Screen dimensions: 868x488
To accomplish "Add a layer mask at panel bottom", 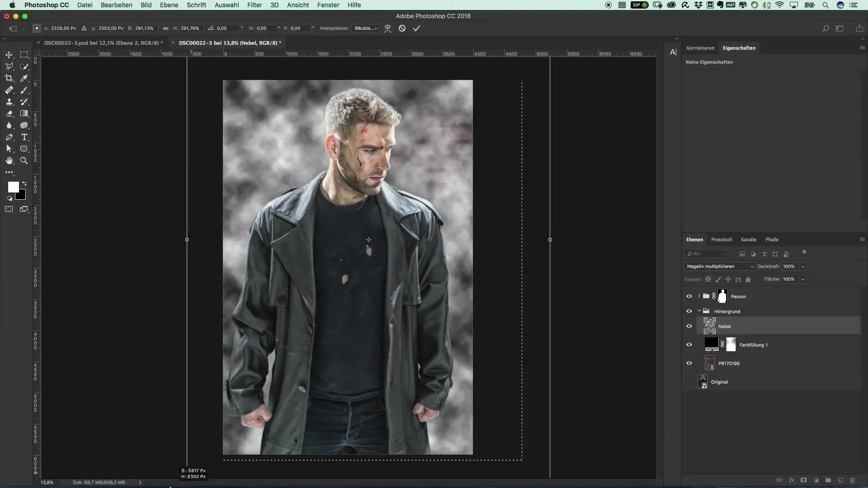I will 803,480.
